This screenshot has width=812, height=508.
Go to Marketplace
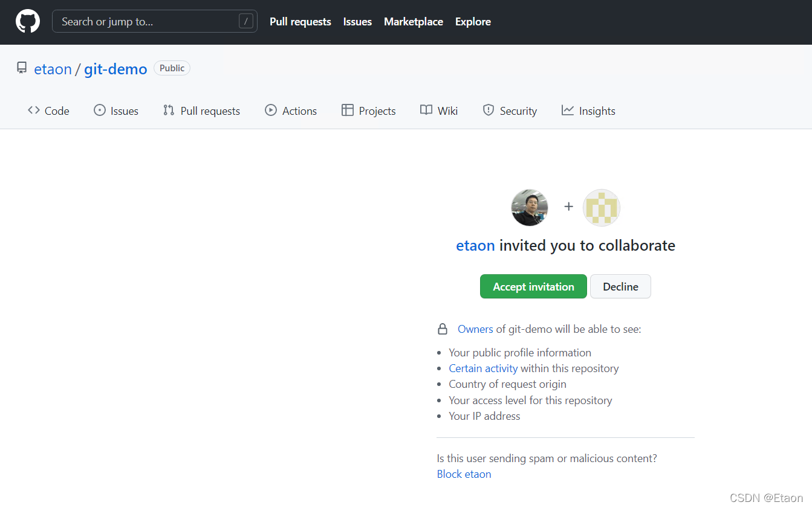pyautogui.click(x=414, y=22)
